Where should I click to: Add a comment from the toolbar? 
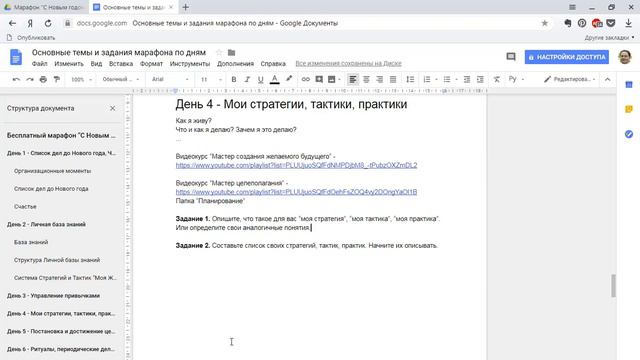click(319, 79)
